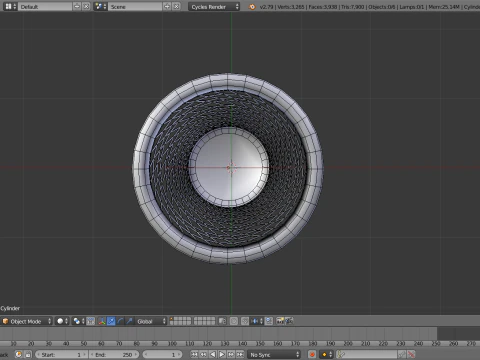Jump to the next keyframe
This screenshot has width=480, height=360.
pos(231,354)
